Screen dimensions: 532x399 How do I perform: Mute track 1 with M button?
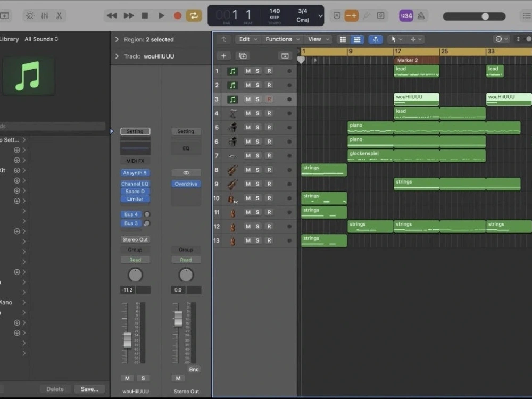pos(248,71)
